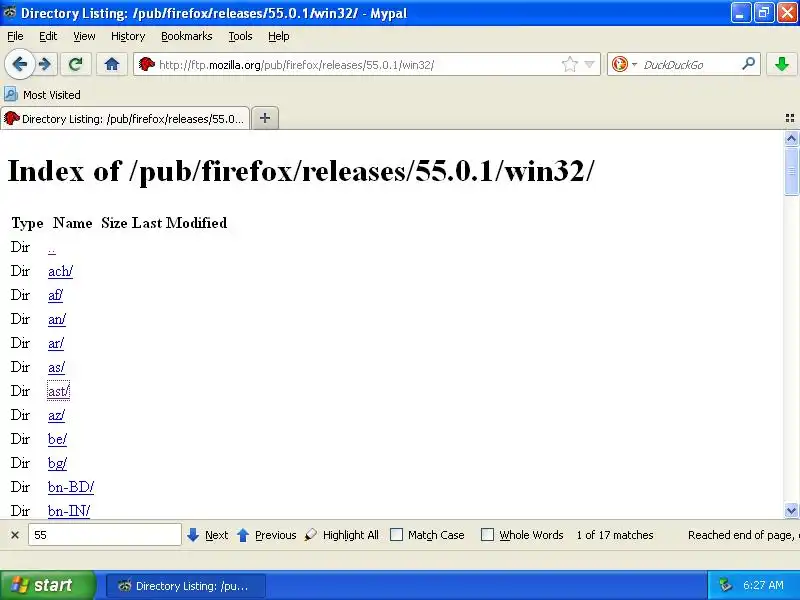The width and height of the screenshot is (800, 600).
Task: Bookmark this page with the star icon
Action: [x=569, y=64]
